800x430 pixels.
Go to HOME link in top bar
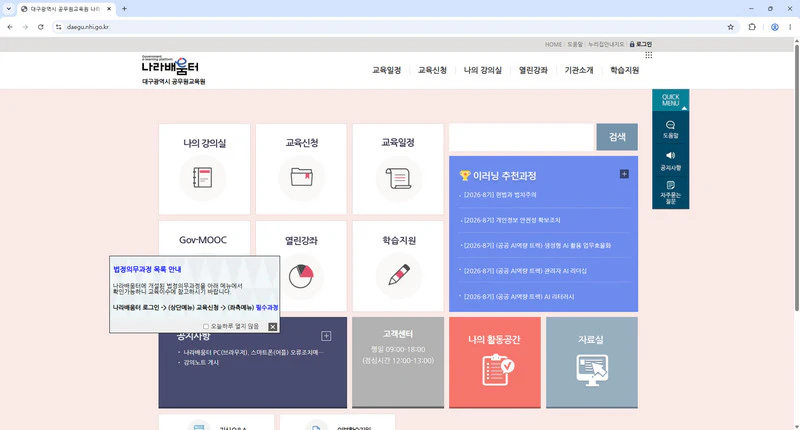click(553, 44)
